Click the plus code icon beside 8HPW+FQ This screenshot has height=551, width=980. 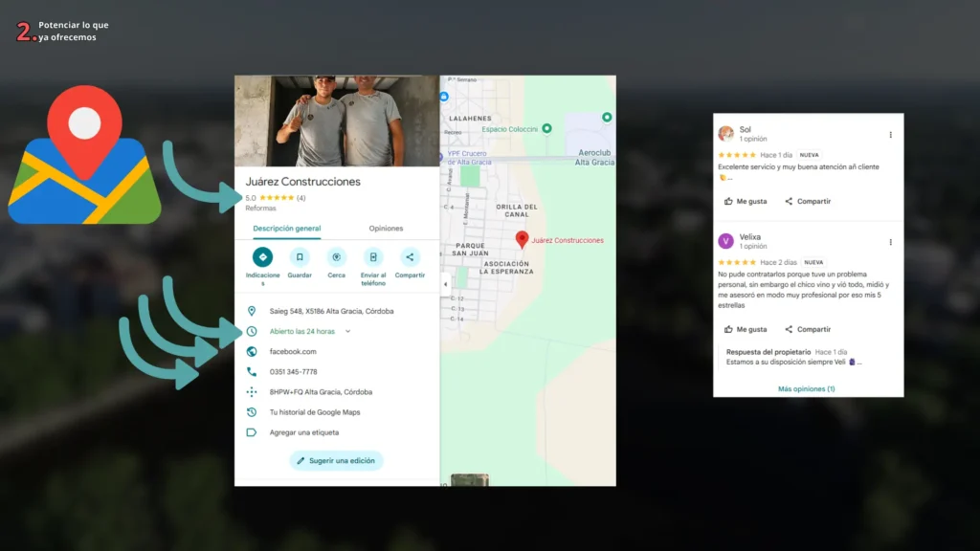click(252, 391)
